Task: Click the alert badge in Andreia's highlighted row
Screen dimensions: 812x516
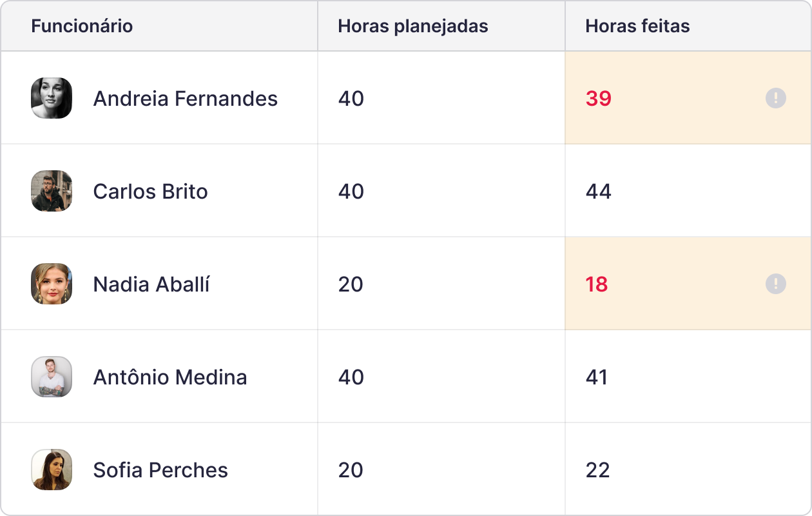Action: pos(775,98)
